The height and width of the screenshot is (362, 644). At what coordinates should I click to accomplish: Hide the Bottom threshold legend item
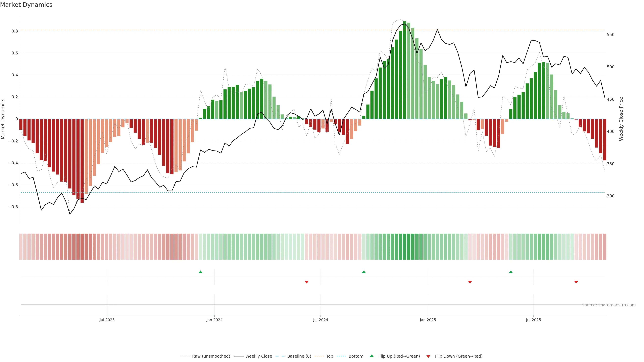[356, 356]
